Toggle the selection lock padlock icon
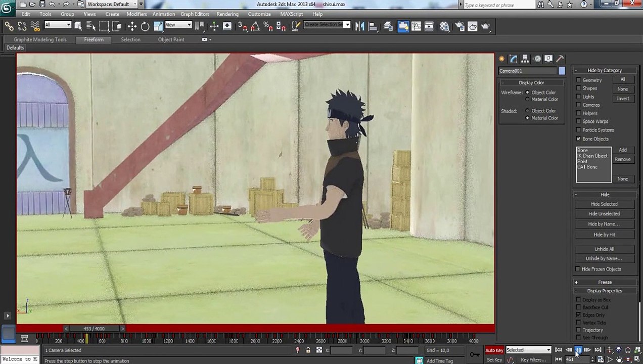The width and height of the screenshot is (643, 364). pos(308,350)
